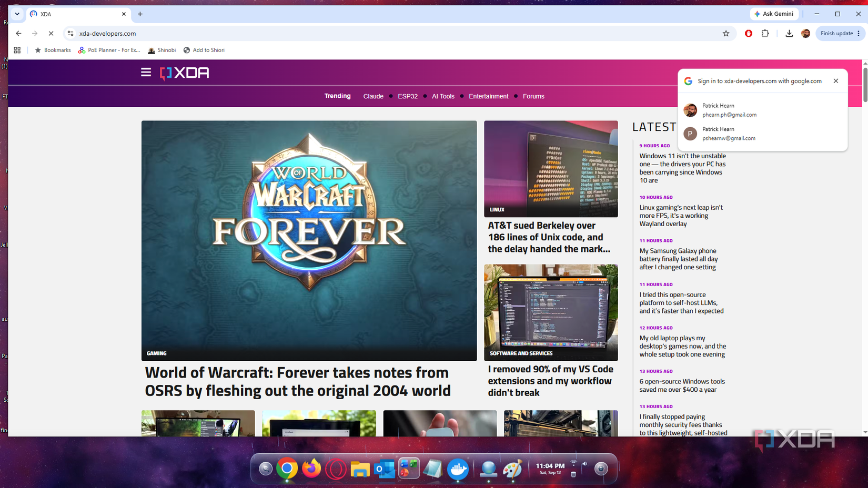
Task: Click the GAMING category tag
Action: [157, 353]
